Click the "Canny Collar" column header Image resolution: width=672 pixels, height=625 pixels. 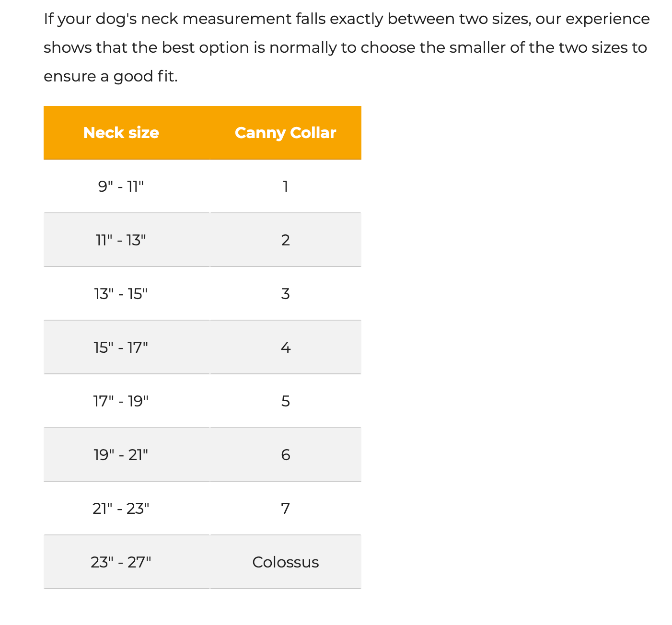pyautogui.click(x=285, y=133)
